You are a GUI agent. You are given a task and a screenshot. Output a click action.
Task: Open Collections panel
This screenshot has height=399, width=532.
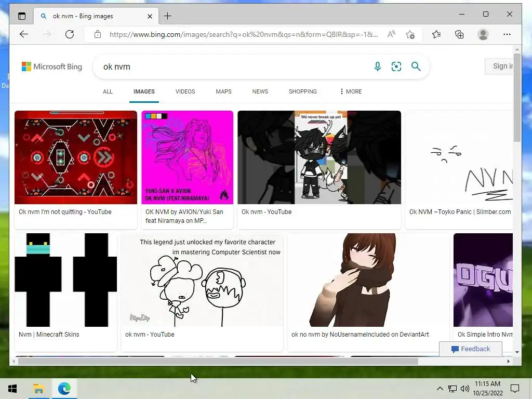pos(459,34)
